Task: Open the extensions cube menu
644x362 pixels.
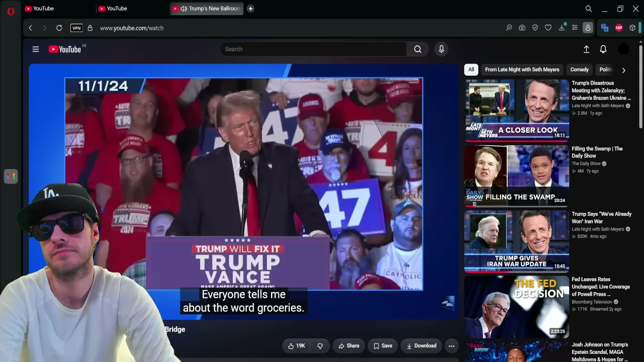Action: click(x=632, y=28)
